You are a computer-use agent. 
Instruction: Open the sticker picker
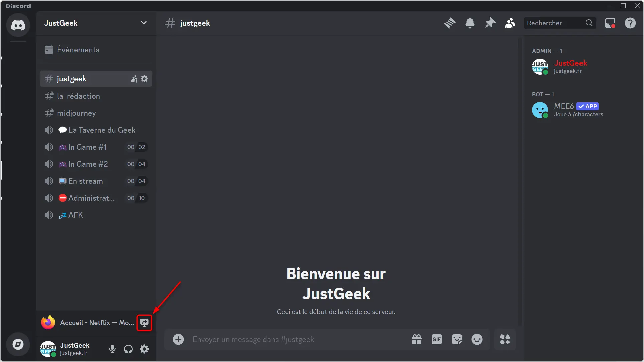(x=457, y=339)
